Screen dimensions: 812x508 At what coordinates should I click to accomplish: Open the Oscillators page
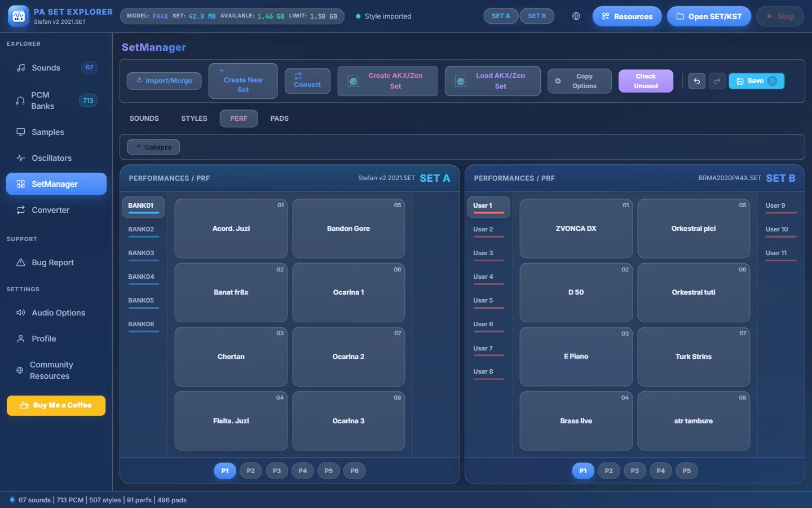coord(56,158)
